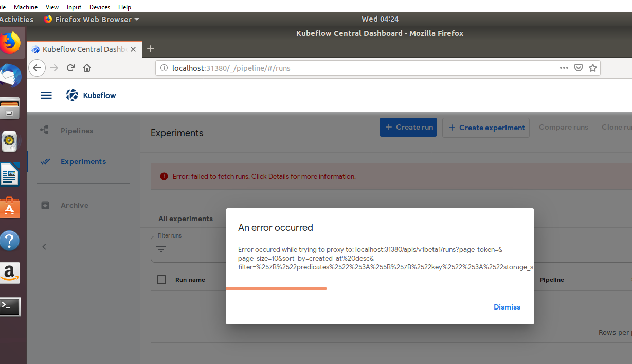Open the page actions three-dot menu
Viewport: 632px width, 364px height.
[564, 67]
